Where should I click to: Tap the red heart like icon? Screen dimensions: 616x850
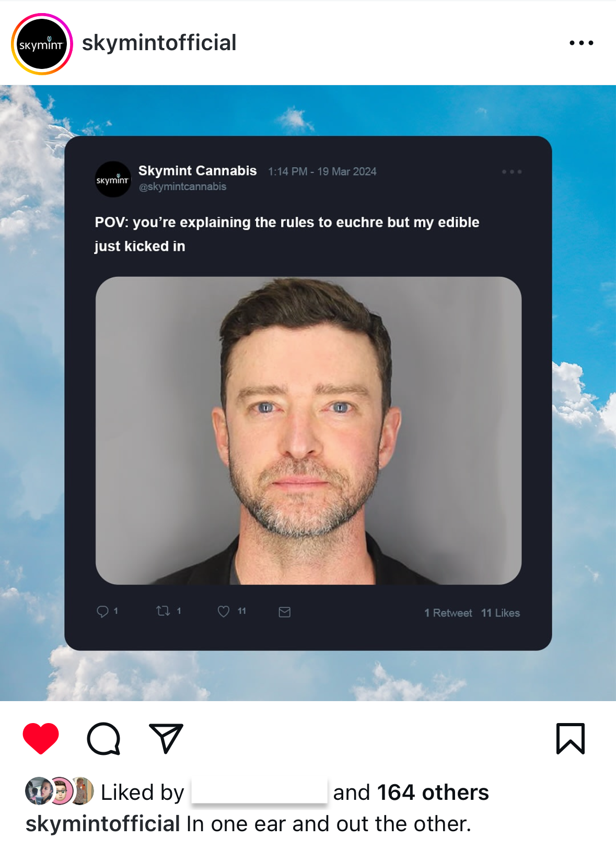coord(41,738)
